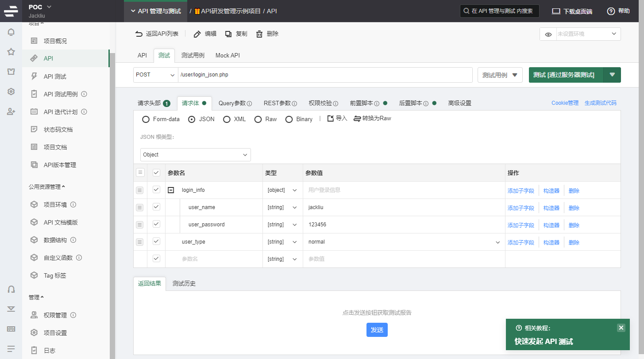
Task: Click the copy icon labeled 复制
Action: [x=228, y=34]
